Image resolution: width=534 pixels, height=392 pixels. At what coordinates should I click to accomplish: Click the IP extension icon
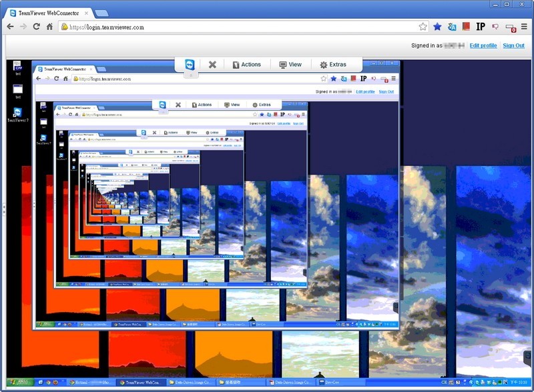pyautogui.click(x=481, y=27)
